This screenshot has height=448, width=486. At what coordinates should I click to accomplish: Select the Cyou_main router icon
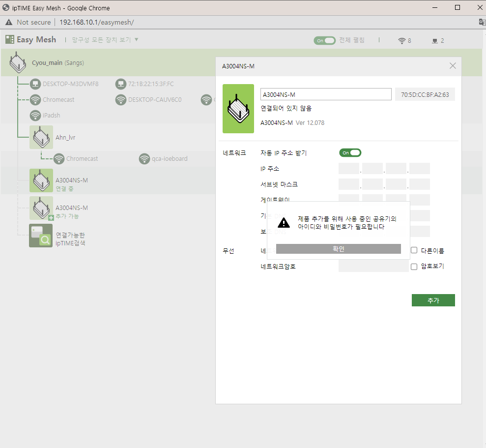pos(18,62)
